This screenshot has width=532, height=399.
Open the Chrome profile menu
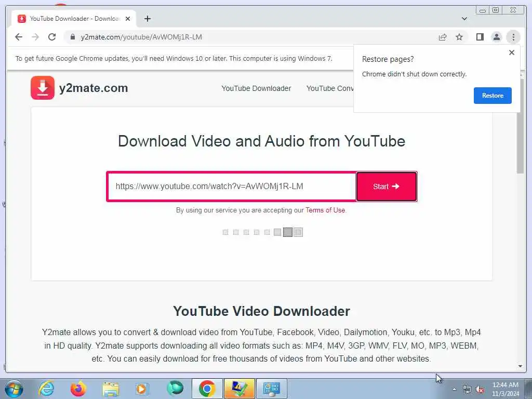(496, 37)
